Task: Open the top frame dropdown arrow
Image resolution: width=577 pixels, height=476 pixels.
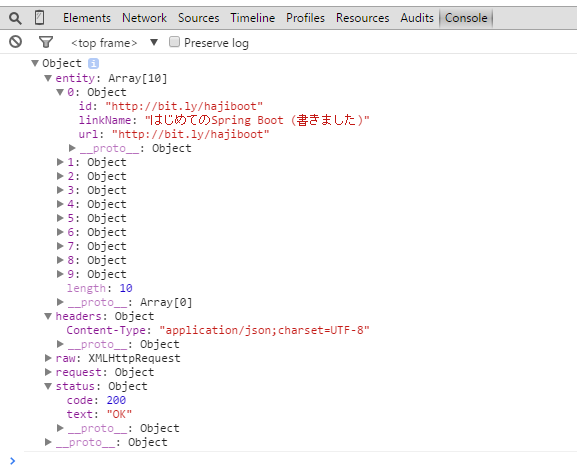Action: pyautogui.click(x=154, y=42)
